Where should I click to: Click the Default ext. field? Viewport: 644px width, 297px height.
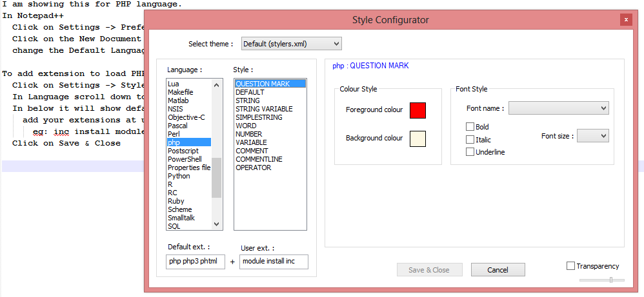coord(196,262)
